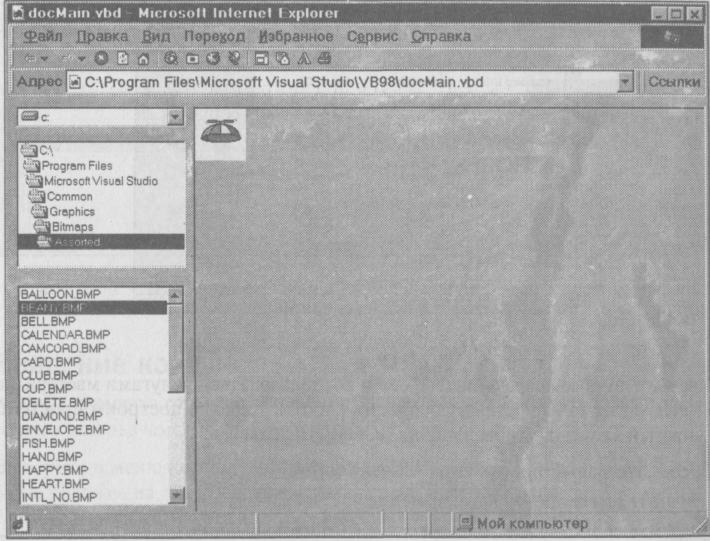Select the Bitmaps folder
Viewport: 710px width, 541px height.
(x=63, y=227)
